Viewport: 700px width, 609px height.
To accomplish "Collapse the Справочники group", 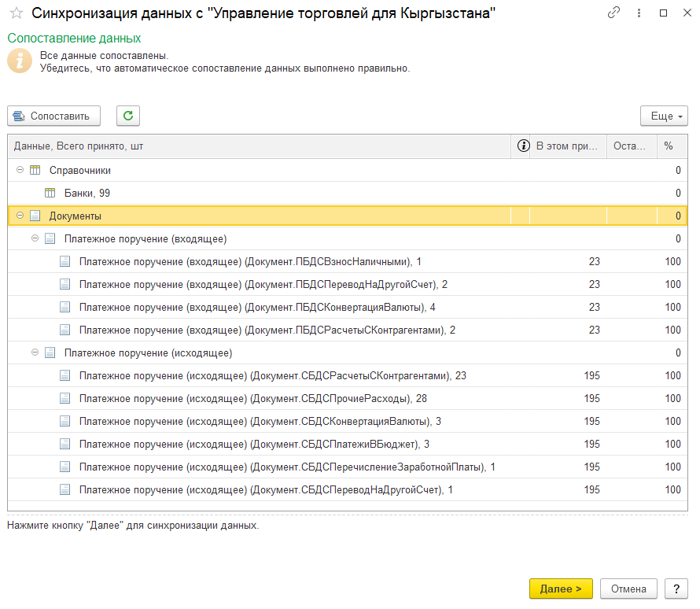I will [20, 170].
